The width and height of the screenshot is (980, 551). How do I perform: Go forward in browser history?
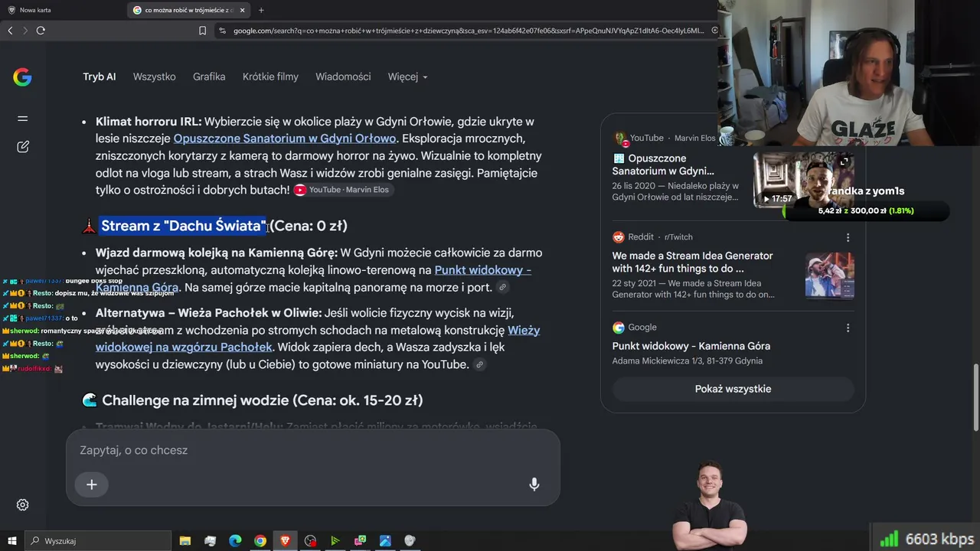point(25,31)
